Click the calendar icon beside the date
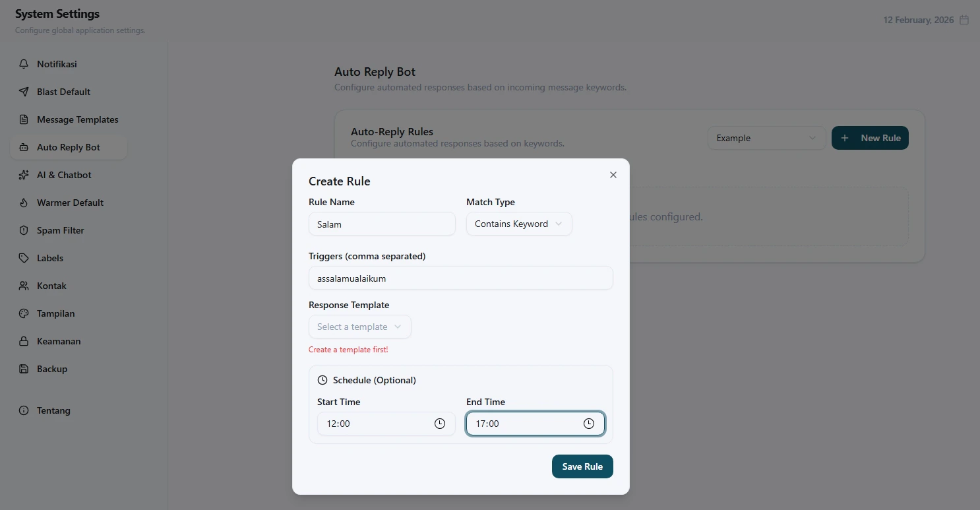 tap(964, 20)
